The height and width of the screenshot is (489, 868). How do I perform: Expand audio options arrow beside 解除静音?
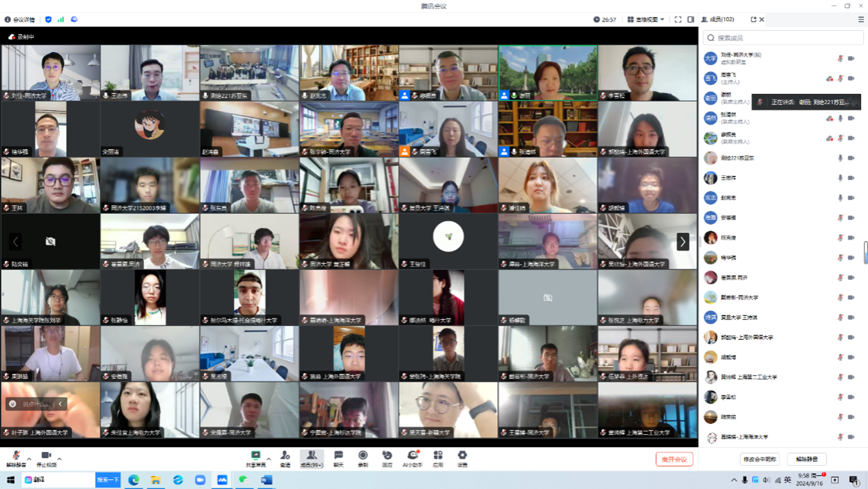click(x=29, y=459)
